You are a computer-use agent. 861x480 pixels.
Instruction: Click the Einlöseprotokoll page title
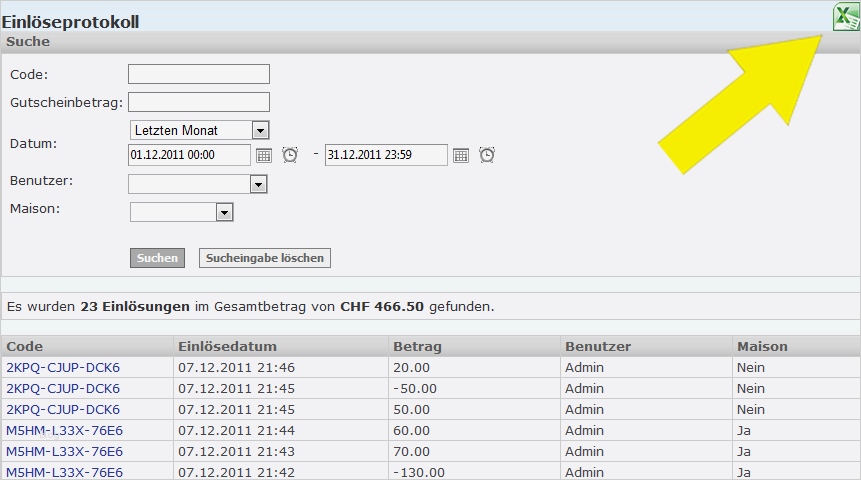point(70,22)
